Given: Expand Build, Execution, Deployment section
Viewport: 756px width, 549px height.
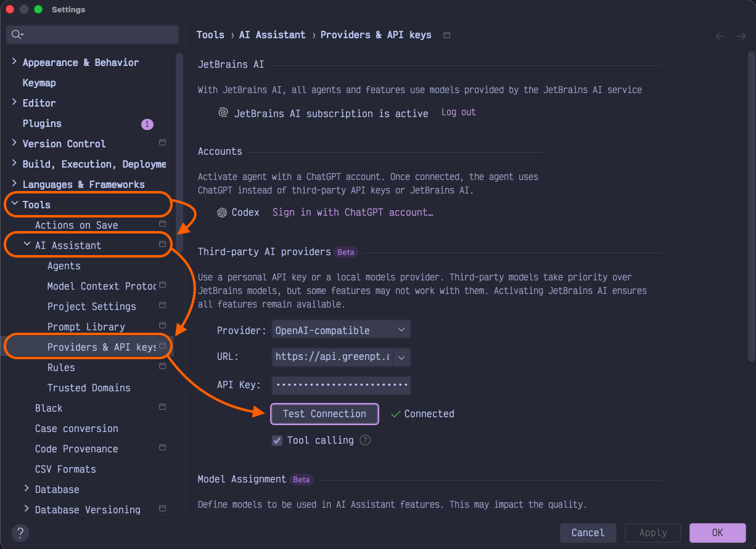Looking at the screenshot, I should tap(14, 163).
